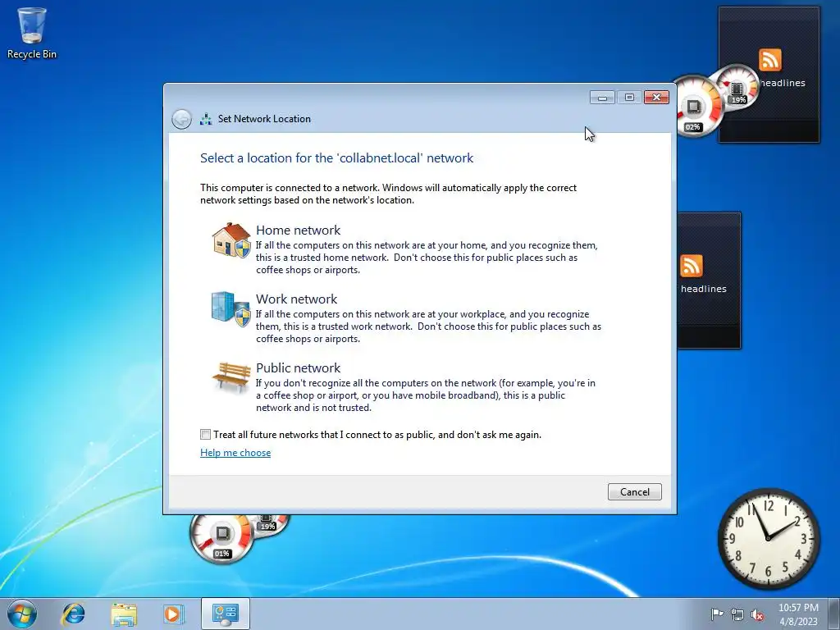Click the CPU meter gadget showing 01%
Image resolution: width=840 pixels, height=630 pixels.
[x=221, y=537]
